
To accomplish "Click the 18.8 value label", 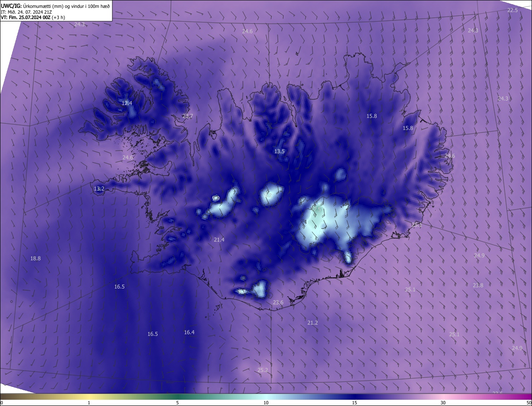I will 35,258.
